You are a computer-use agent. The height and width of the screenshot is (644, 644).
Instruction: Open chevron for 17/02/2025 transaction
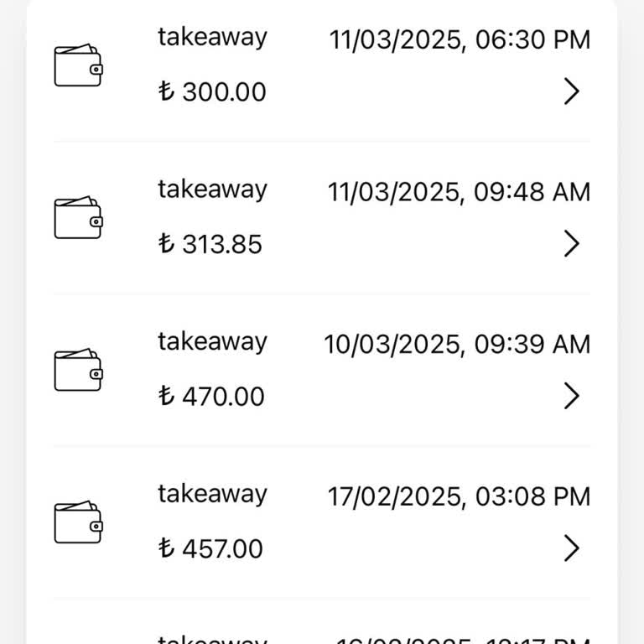coord(571,548)
